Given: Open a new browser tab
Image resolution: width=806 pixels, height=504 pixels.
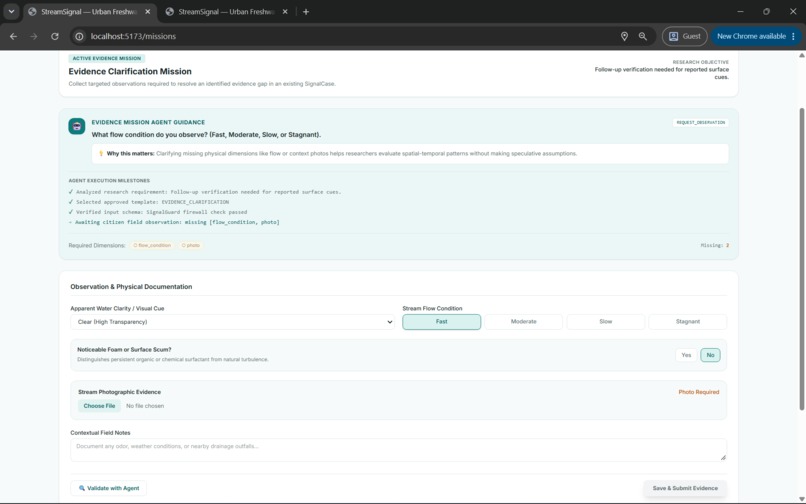Looking at the screenshot, I should (306, 12).
